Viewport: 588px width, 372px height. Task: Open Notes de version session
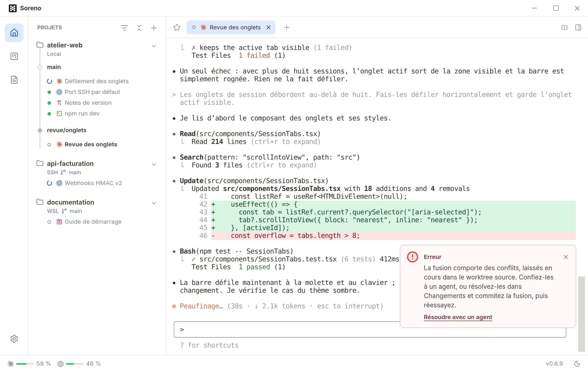tap(88, 103)
